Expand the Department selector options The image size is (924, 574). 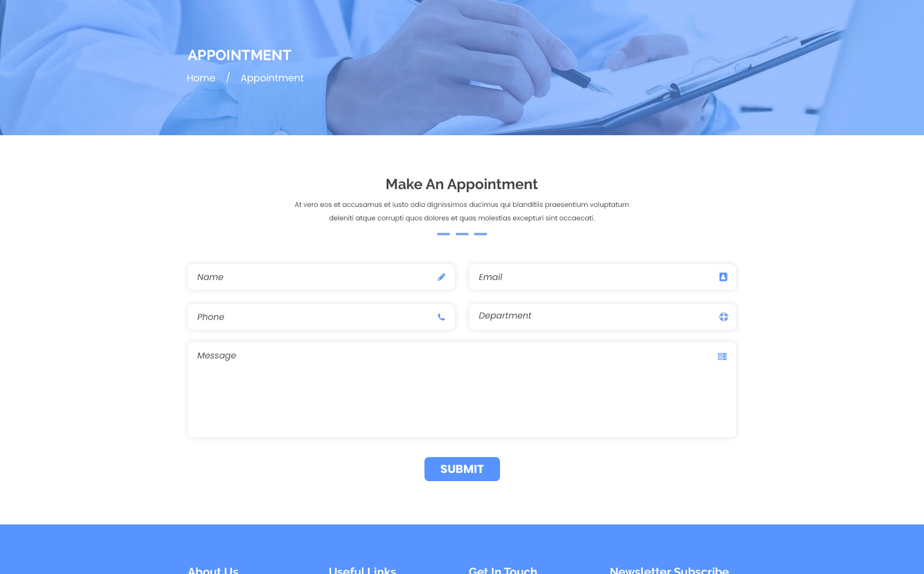[x=602, y=316]
